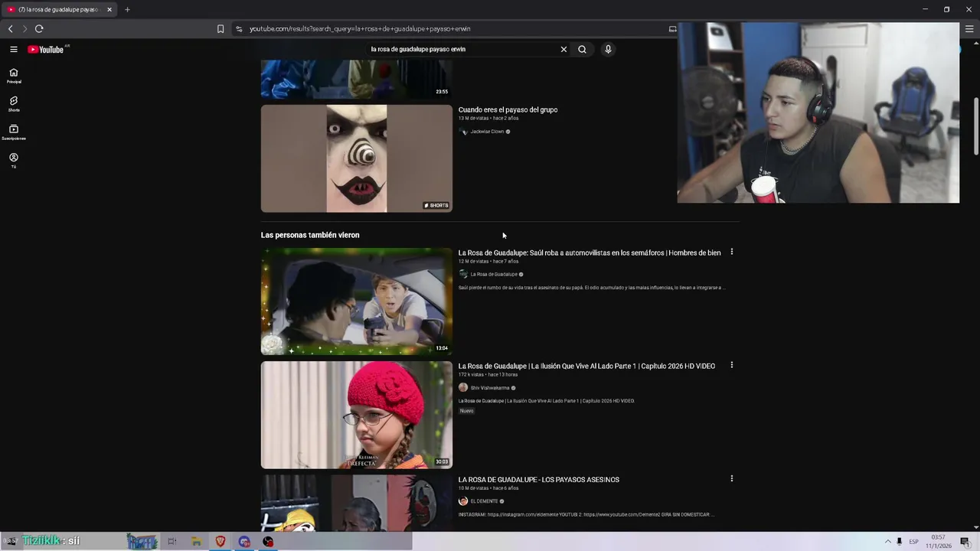Open 'La Ilusión Que Vive Al Lado' title
The width and height of the screenshot is (980, 551).
pos(586,366)
